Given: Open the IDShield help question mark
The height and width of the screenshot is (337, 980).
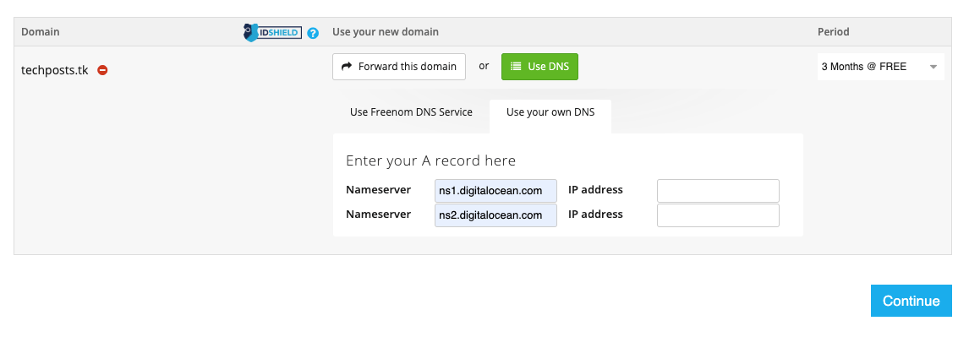Looking at the screenshot, I should click(313, 33).
